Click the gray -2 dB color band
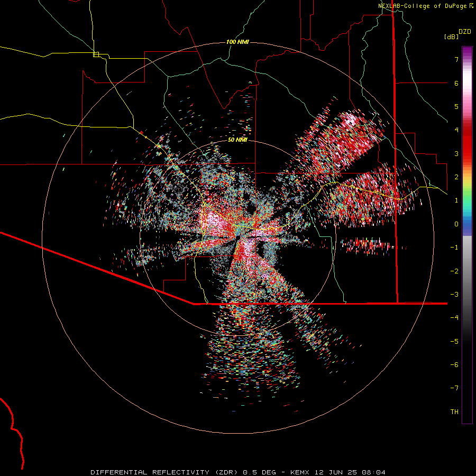This screenshot has height=476, width=476. pos(467,271)
